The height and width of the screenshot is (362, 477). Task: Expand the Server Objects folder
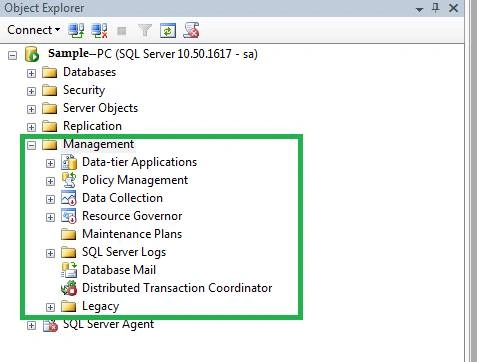[31, 109]
